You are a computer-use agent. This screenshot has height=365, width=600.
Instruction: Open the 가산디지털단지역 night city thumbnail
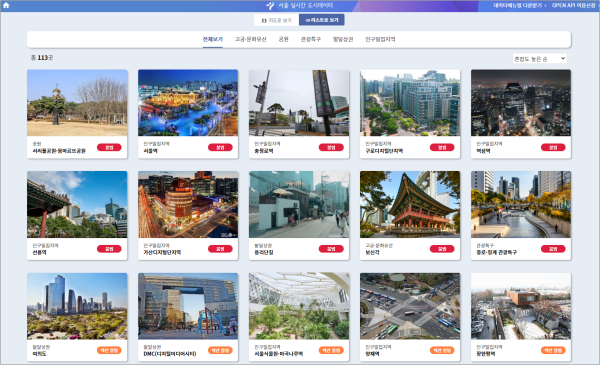(188, 204)
